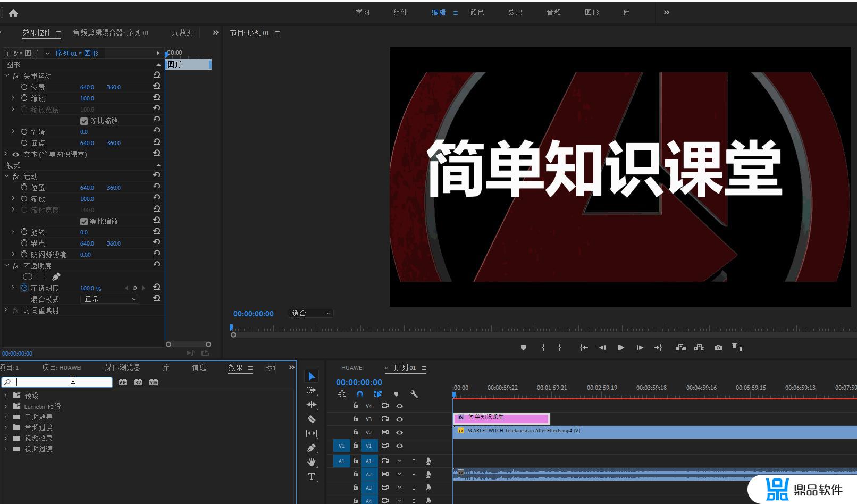Viewport: 857px width, 504px height.
Task: Mute audio track A1
Action: pyautogui.click(x=399, y=461)
